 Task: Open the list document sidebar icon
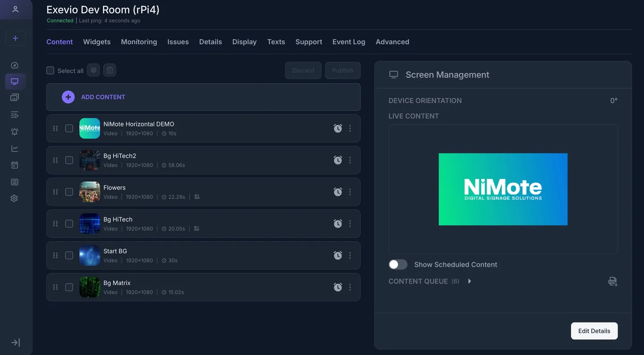click(x=15, y=182)
